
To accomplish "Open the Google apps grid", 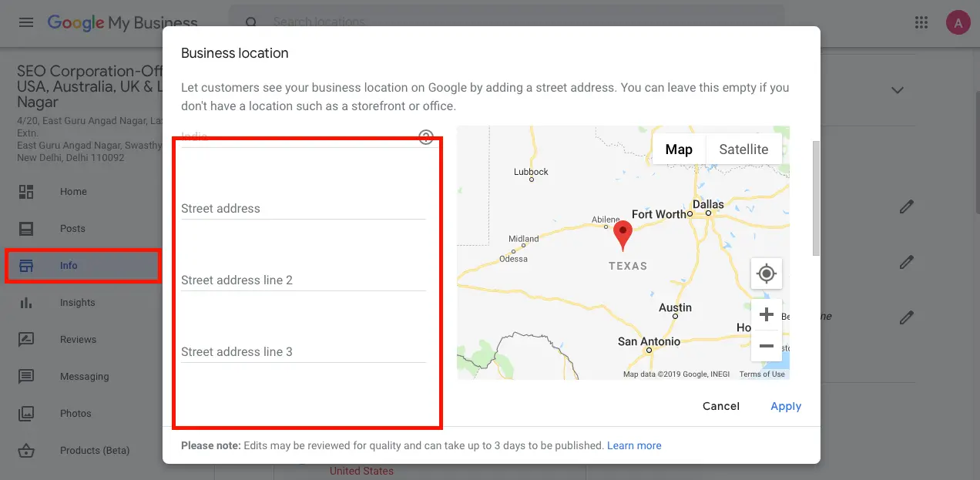I will pos(921,22).
